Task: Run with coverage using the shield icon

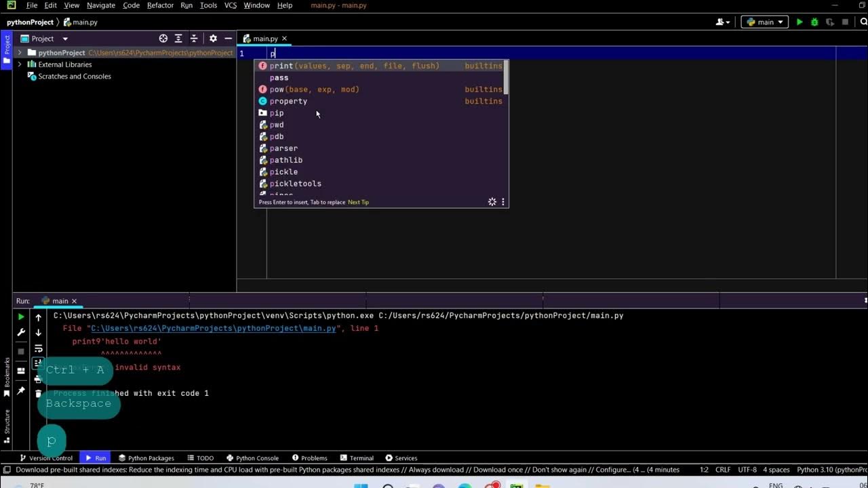Action: [x=829, y=22]
